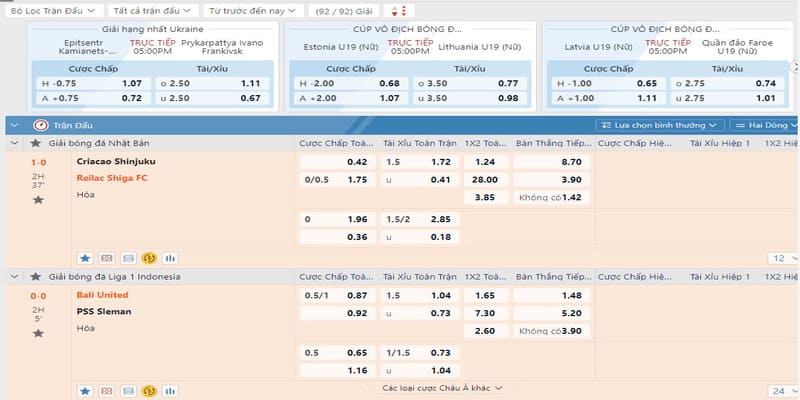Image resolution: width=800 pixels, height=400 pixels.
Task: Expand Các loại cược Châu Á khác
Action: (x=442, y=388)
